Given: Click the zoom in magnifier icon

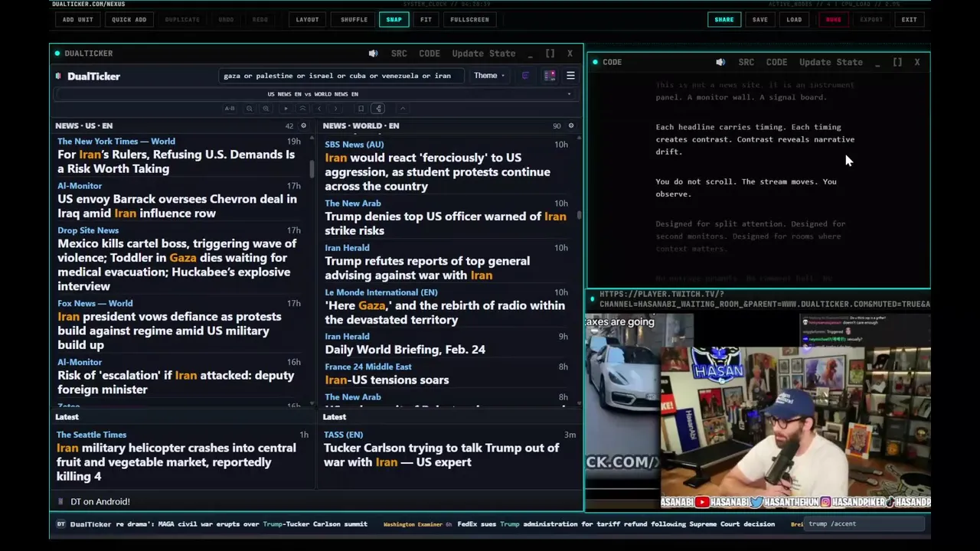Looking at the screenshot, I should click(266, 109).
